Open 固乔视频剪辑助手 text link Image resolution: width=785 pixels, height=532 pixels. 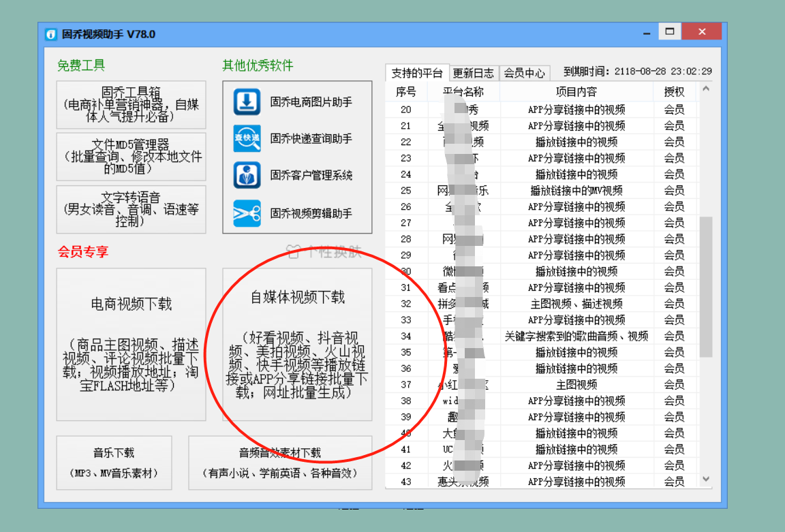tap(311, 213)
